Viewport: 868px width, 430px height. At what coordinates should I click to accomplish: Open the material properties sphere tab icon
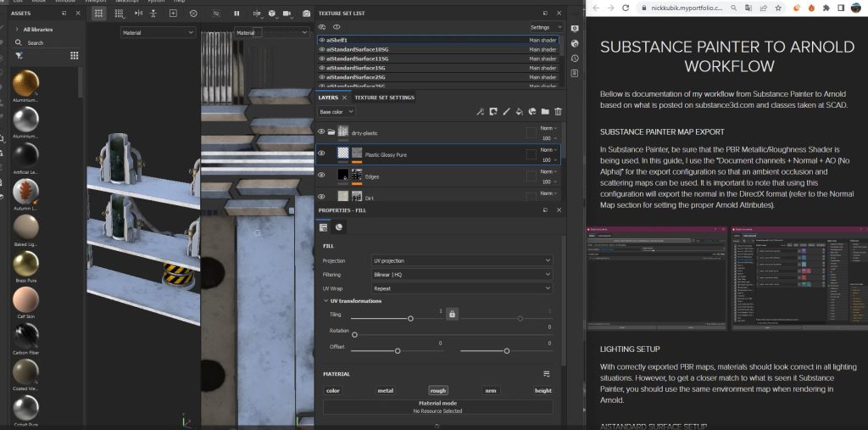pyautogui.click(x=339, y=226)
